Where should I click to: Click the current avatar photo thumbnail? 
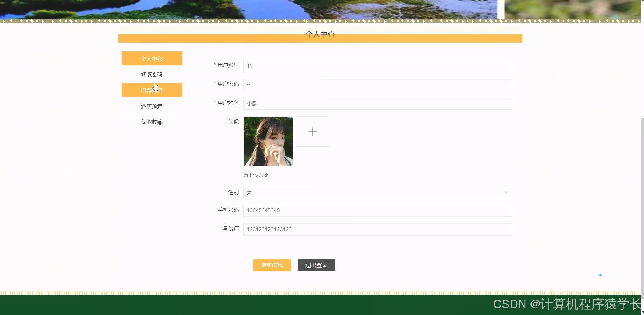[268, 141]
